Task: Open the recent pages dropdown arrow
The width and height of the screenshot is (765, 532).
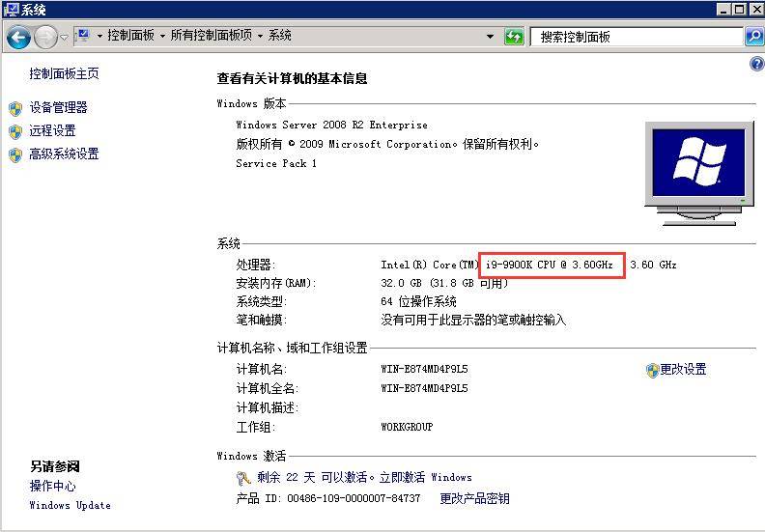Action: pos(64,37)
